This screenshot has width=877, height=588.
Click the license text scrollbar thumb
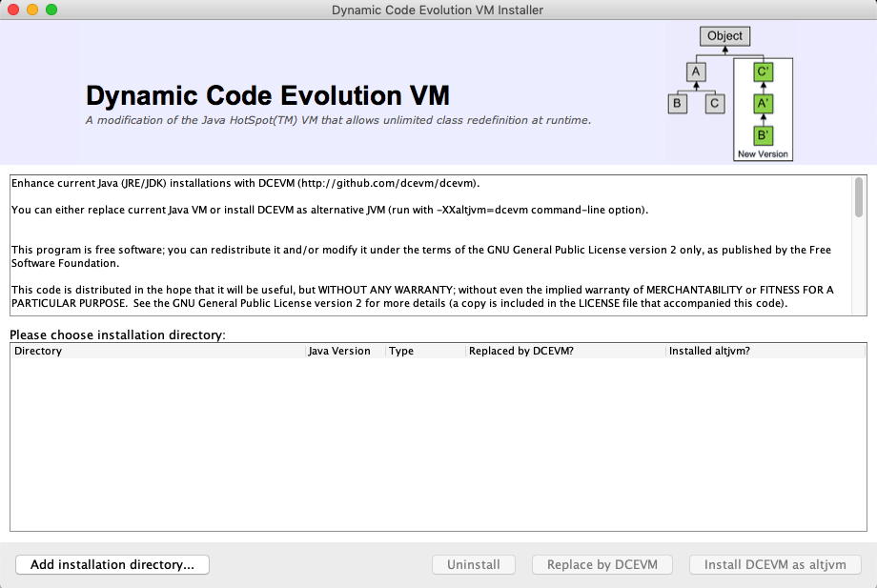(859, 196)
